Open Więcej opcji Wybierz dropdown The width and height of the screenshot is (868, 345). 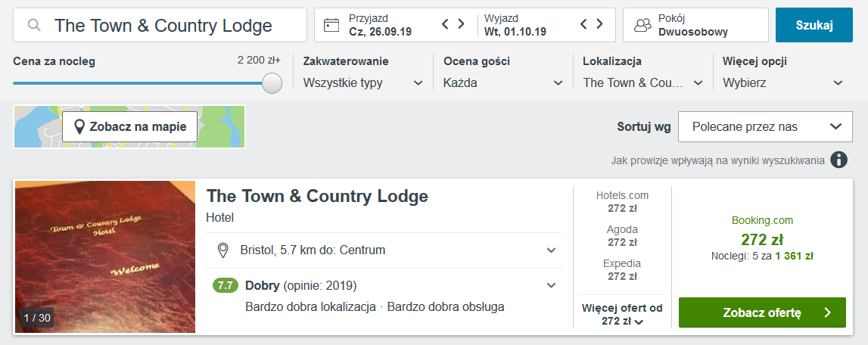[x=782, y=83]
